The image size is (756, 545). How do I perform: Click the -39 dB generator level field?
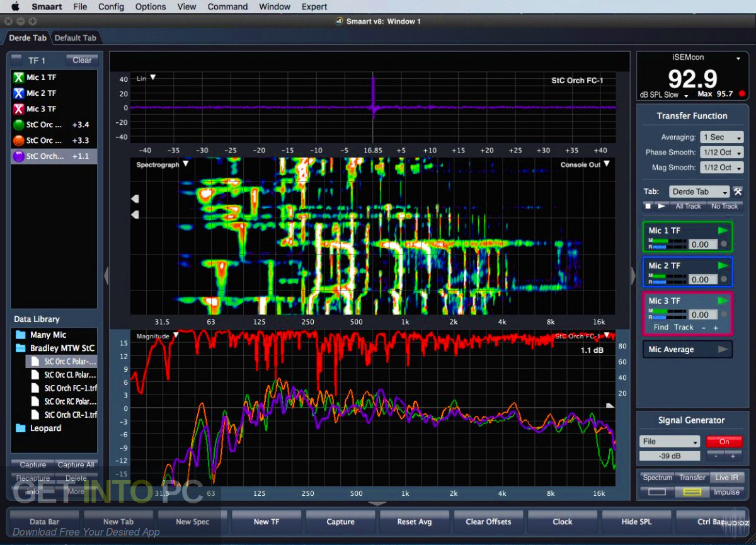coord(670,456)
